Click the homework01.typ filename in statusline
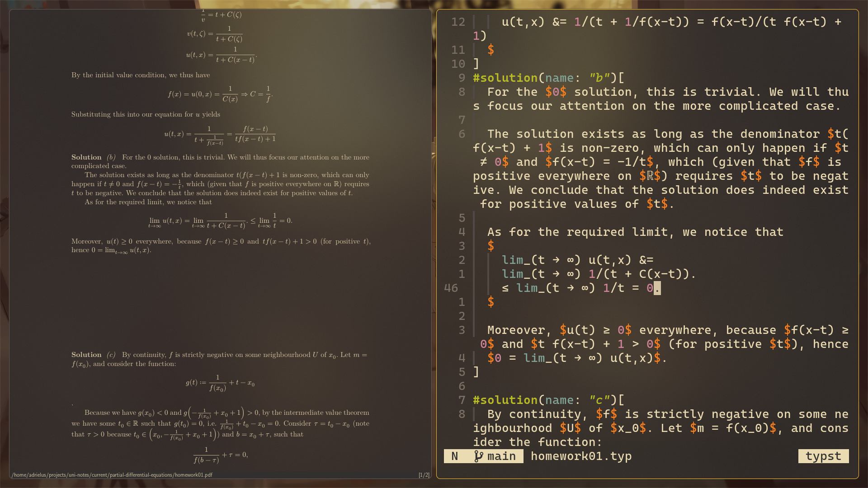Viewport: 868px width, 488px height. [x=581, y=456]
